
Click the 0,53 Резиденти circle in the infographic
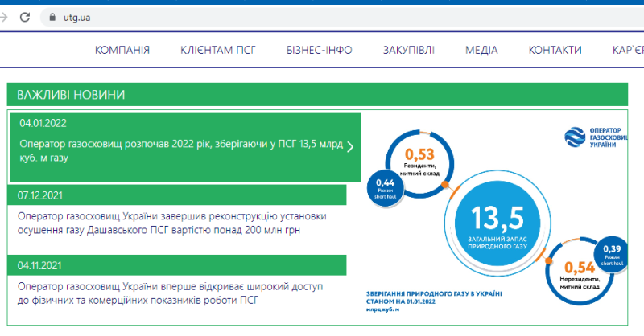coord(419,159)
